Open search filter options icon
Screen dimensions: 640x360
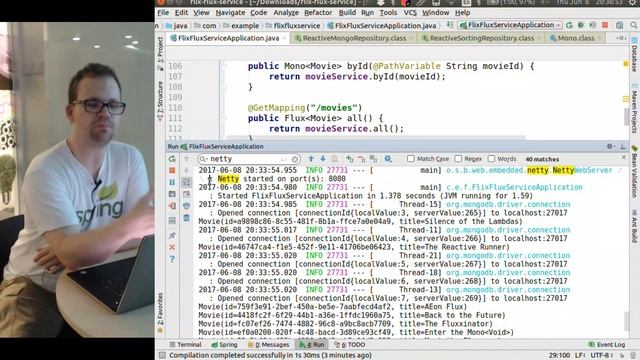(x=388, y=159)
